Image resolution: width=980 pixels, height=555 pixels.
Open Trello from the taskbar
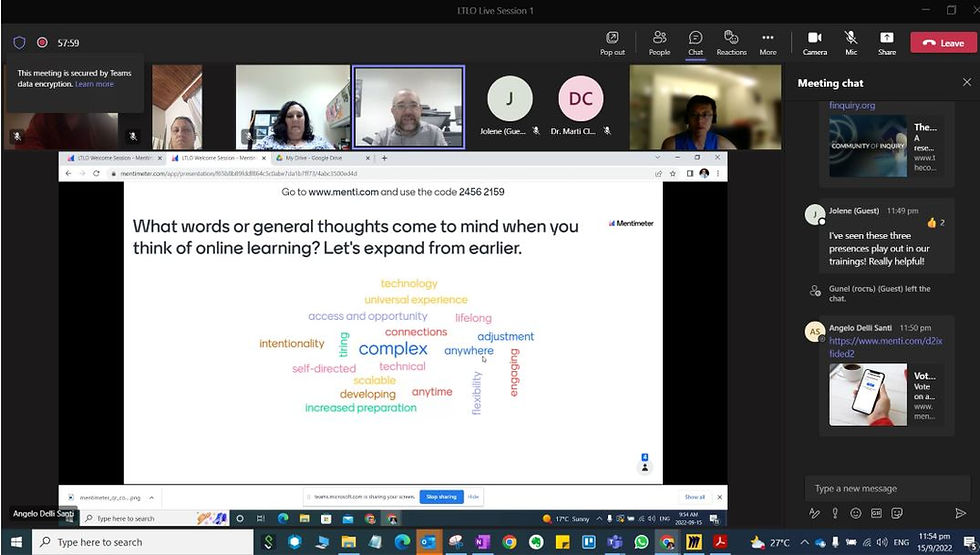pyautogui.click(x=589, y=542)
